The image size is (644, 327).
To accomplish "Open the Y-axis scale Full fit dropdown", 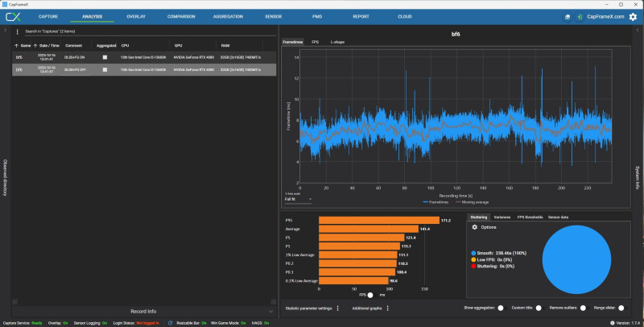I will (x=298, y=199).
